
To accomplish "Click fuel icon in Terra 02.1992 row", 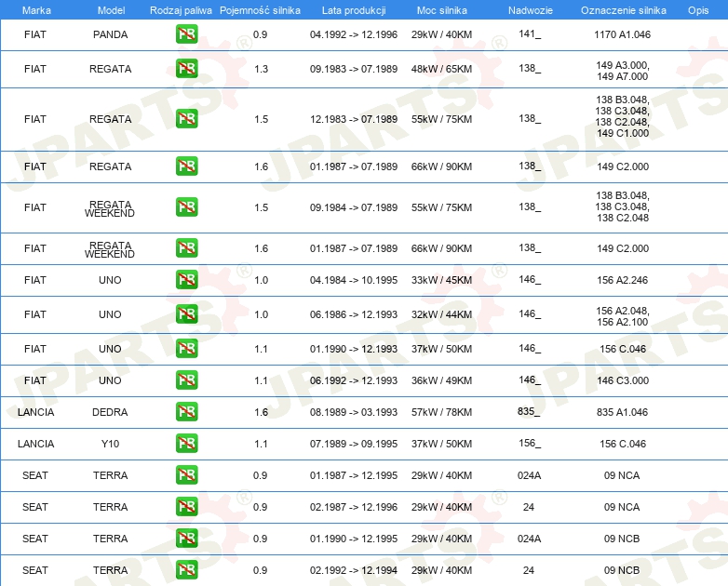I will pyautogui.click(x=186, y=570).
